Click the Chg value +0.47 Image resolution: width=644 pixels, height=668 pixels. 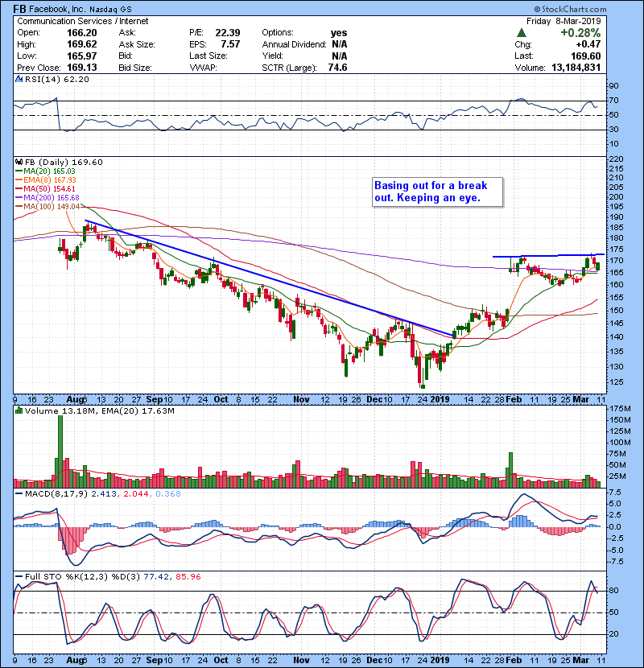(588, 44)
